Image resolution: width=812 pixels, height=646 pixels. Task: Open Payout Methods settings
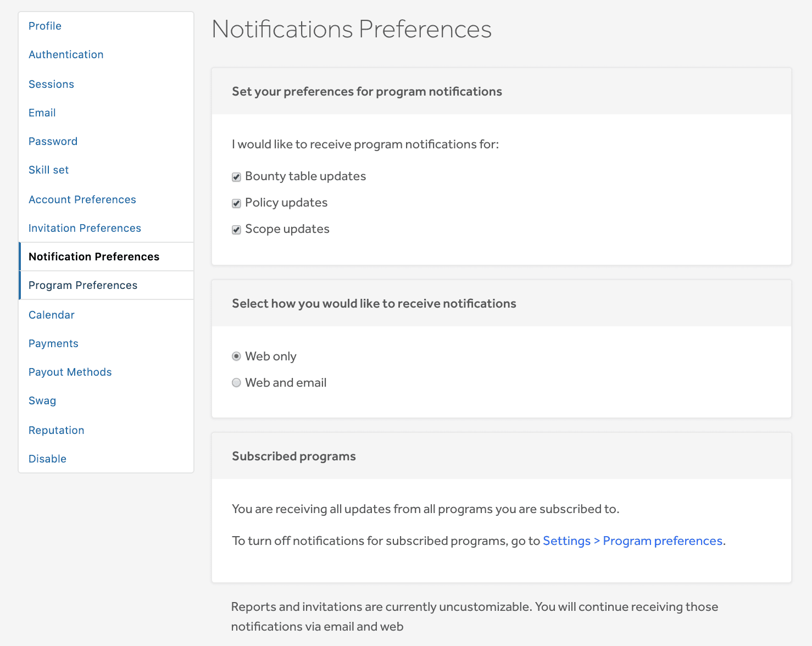pyautogui.click(x=70, y=372)
